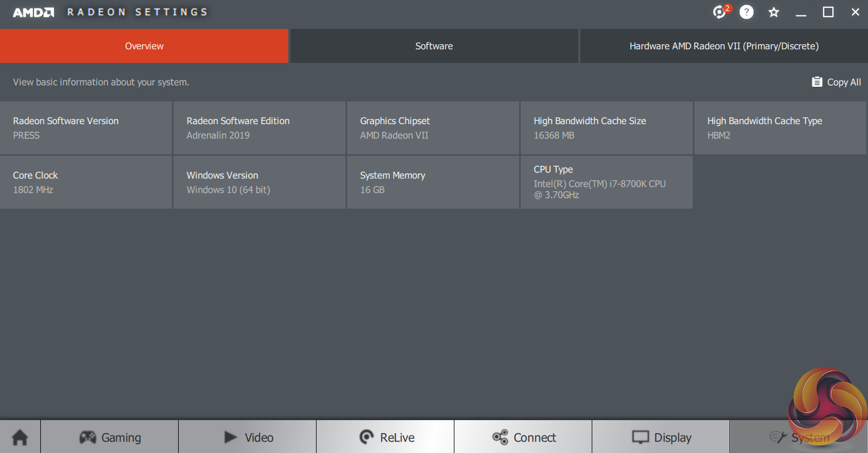Click the 'Windows Version' label
Viewport: 868px width, 453px height.
click(x=222, y=175)
